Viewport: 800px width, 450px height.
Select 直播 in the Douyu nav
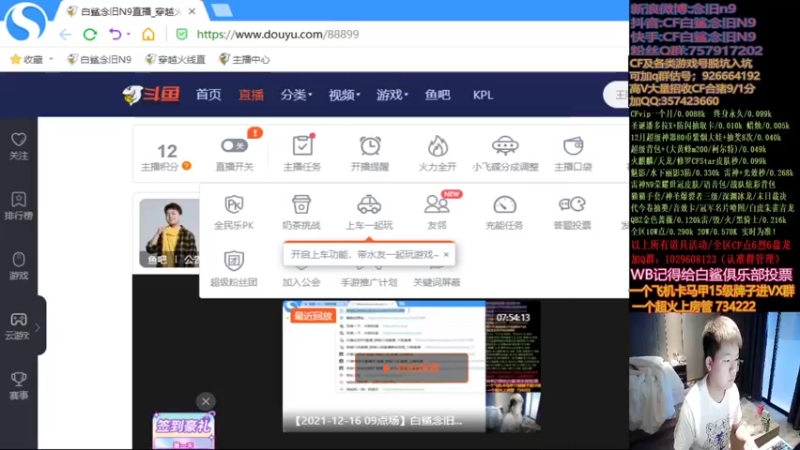click(x=251, y=95)
